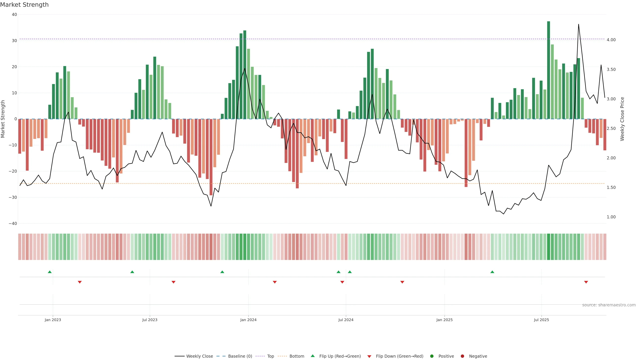Click the green Flip Up triangle in legend
644x362 pixels.
pyautogui.click(x=312, y=356)
